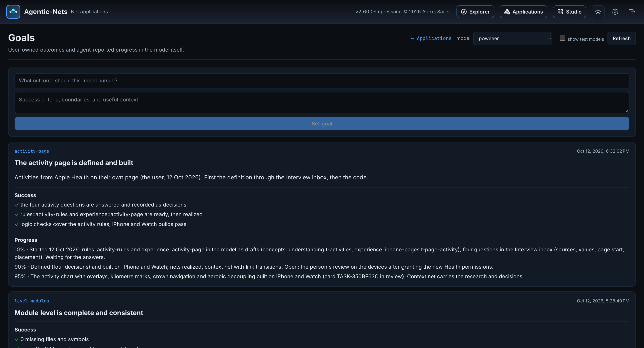Click the 95% progress entry
Screen dimensions: 644x348
(x=269, y=276)
